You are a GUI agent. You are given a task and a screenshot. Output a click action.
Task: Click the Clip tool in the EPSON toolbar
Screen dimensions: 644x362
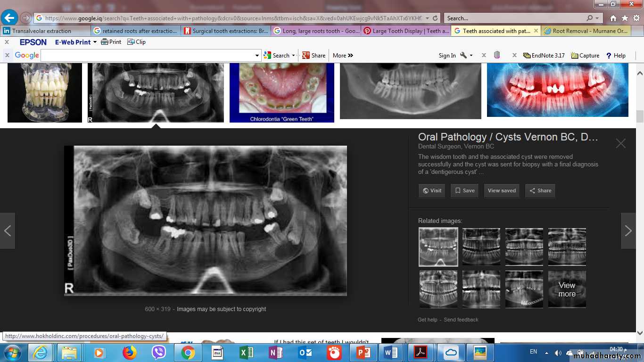click(136, 42)
